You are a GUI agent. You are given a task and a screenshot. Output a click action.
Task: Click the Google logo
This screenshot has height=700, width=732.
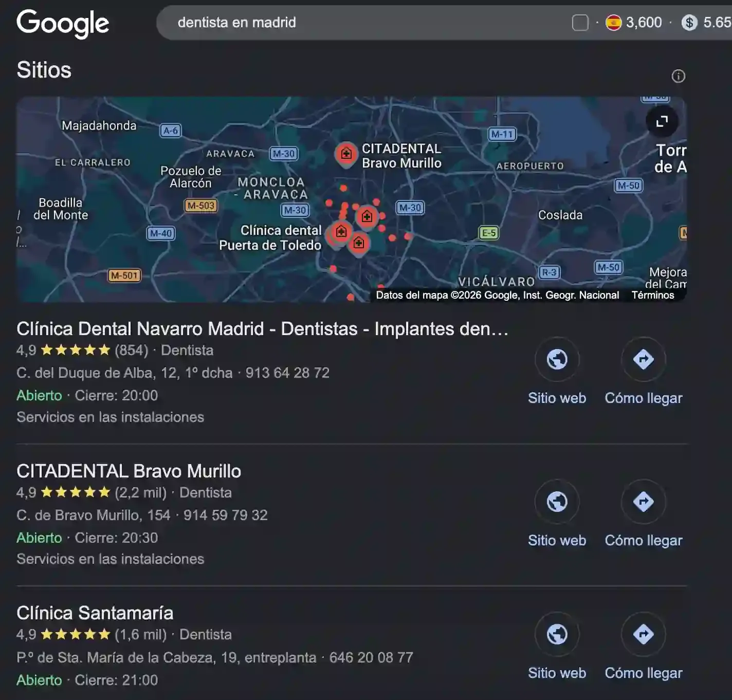coord(63,23)
